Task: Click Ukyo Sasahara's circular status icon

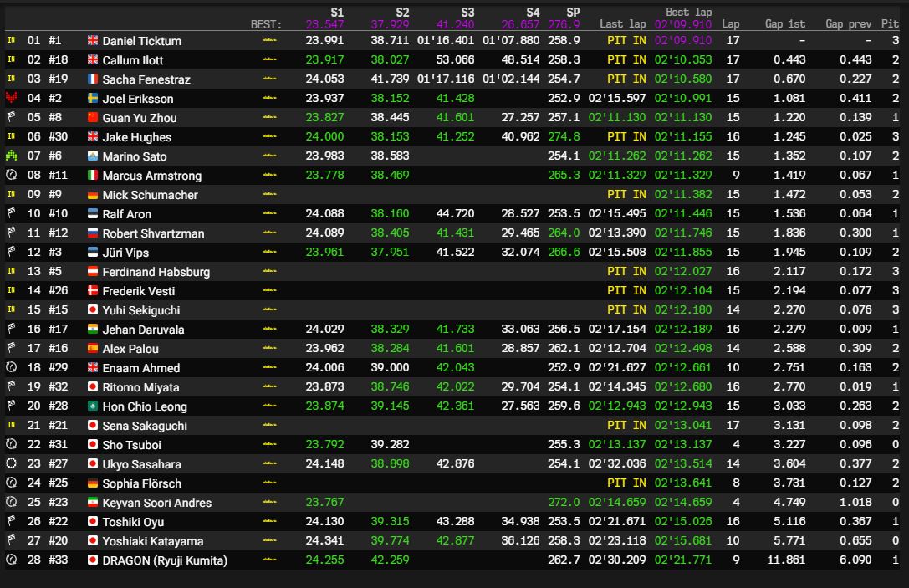Action: click(x=11, y=463)
